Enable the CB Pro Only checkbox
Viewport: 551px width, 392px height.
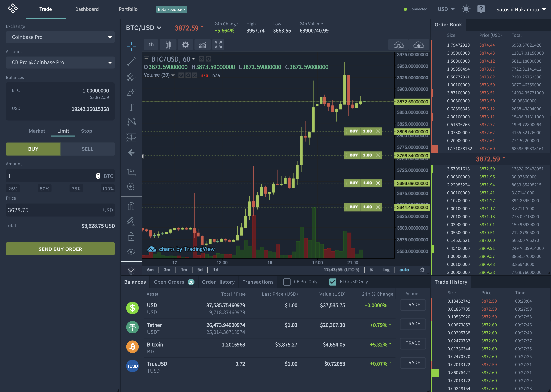tap(287, 282)
